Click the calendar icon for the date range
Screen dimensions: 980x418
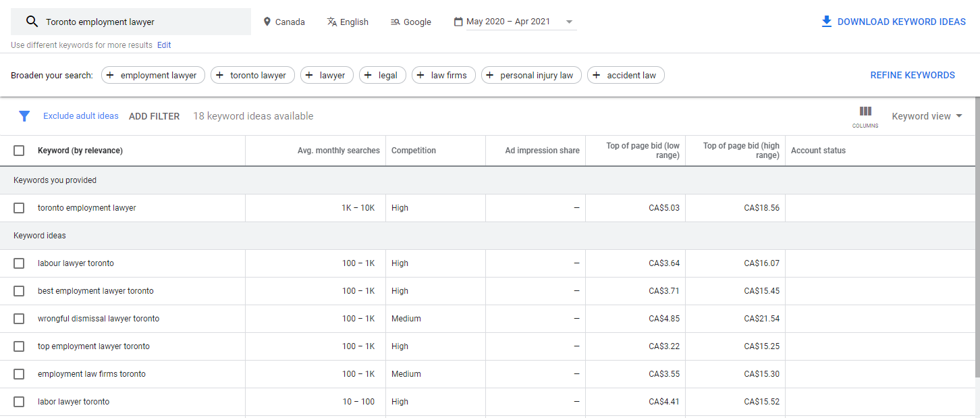[x=459, y=21]
